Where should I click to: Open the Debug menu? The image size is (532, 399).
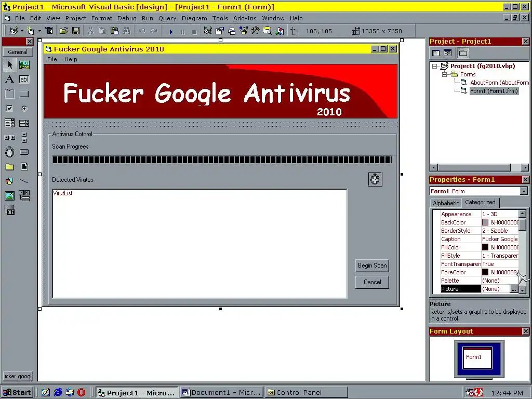pos(127,18)
